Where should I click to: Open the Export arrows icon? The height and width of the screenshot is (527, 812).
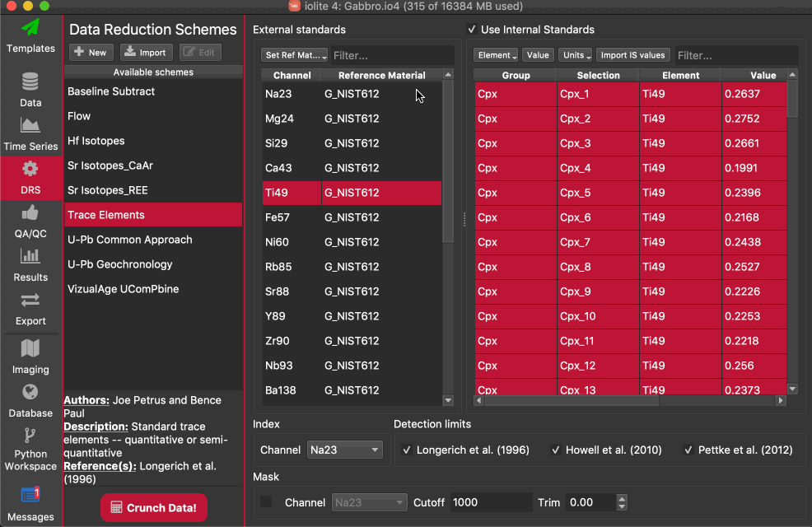tap(30, 301)
